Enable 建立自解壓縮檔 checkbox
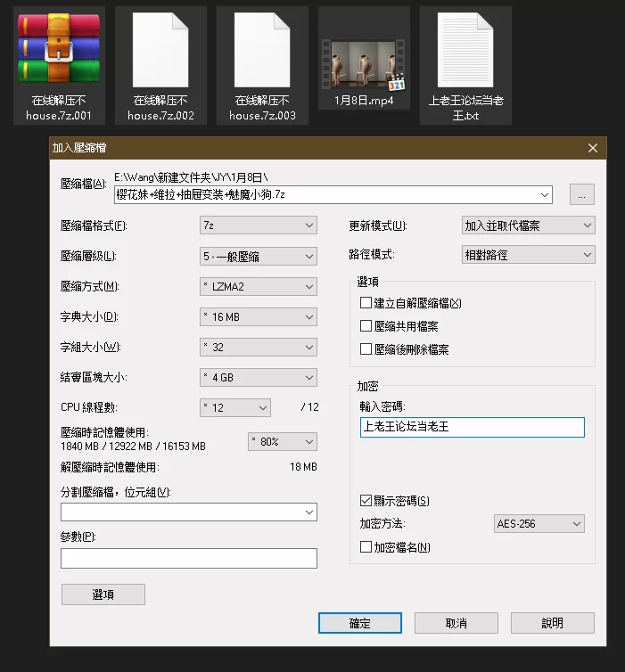 click(366, 303)
